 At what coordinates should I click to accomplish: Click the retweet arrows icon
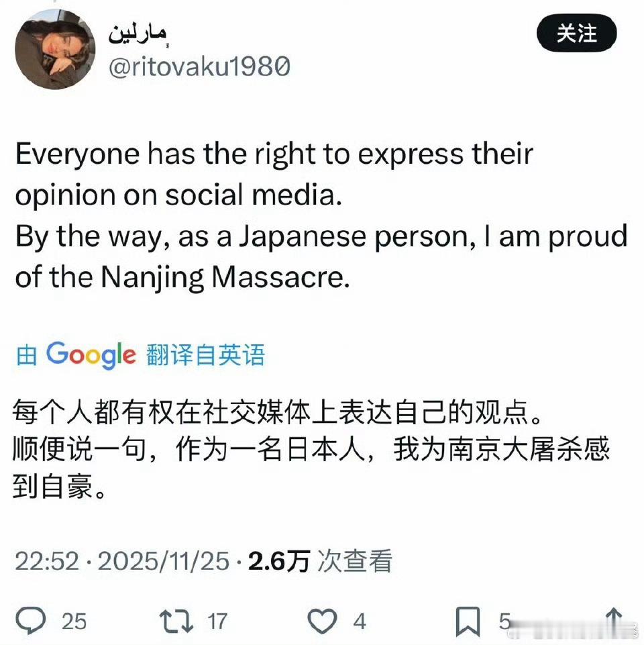[176, 621]
